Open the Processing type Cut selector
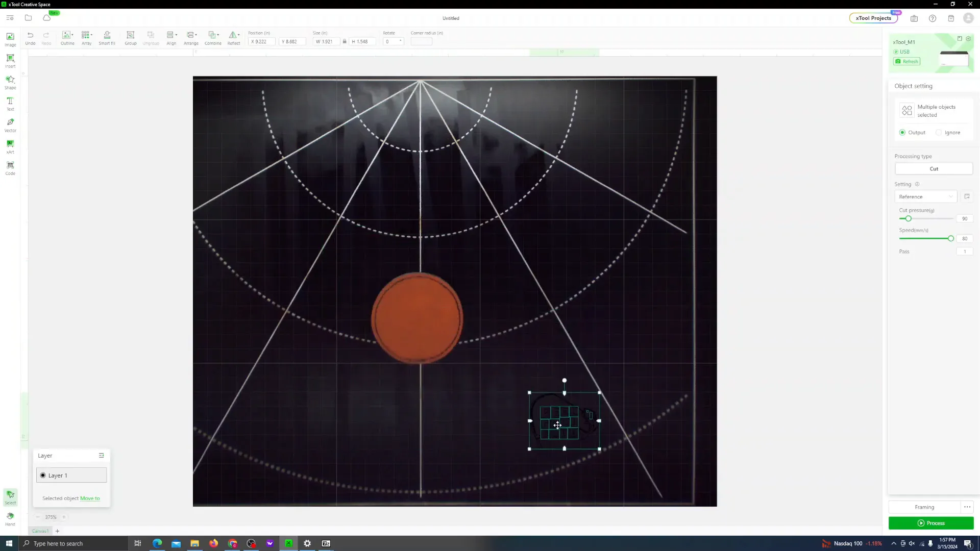Image resolution: width=980 pixels, height=551 pixels. (933, 169)
